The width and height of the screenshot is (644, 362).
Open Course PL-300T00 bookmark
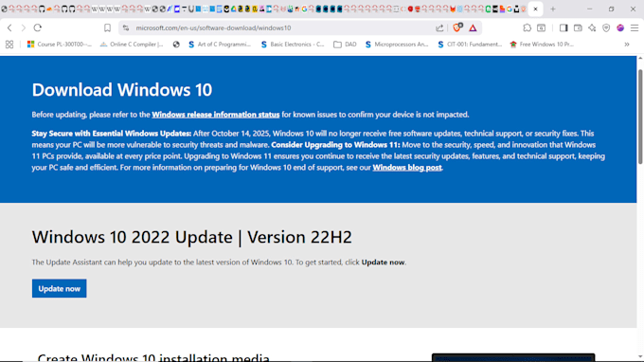pos(59,45)
